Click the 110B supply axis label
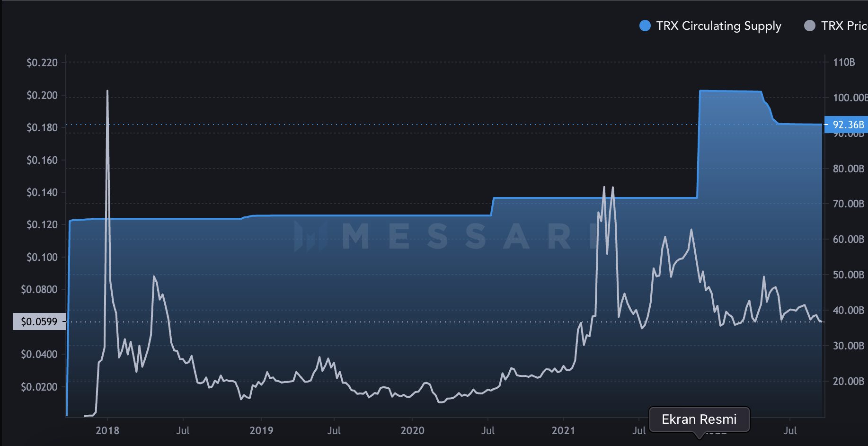 pos(844,62)
